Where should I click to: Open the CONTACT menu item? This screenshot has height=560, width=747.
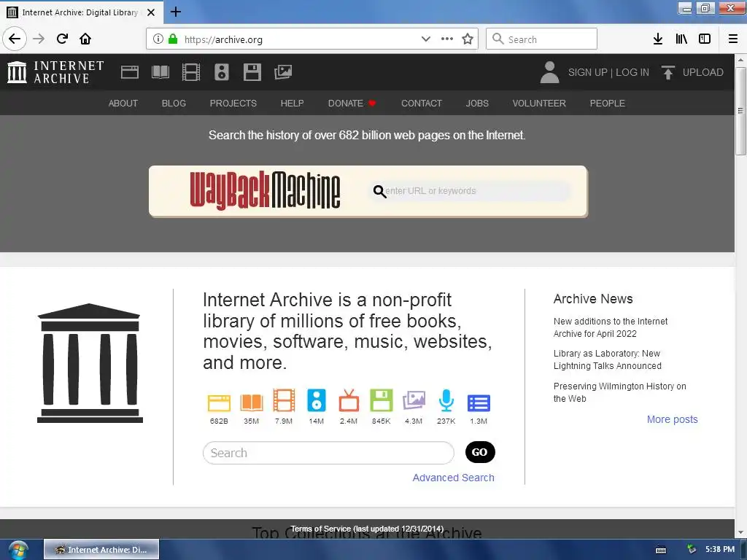click(422, 104)
